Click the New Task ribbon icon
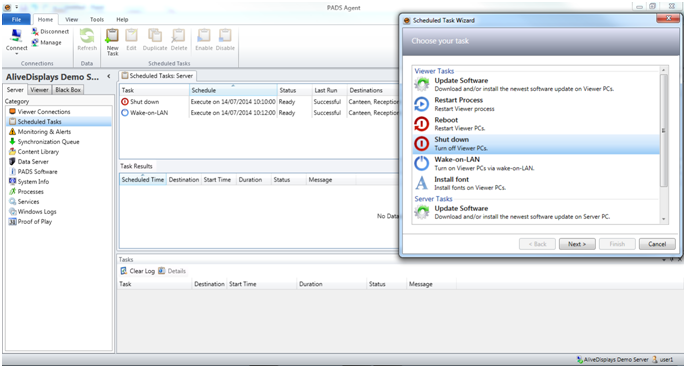The image size is (686, 368). pyautogui.click(x=112, y=36)
